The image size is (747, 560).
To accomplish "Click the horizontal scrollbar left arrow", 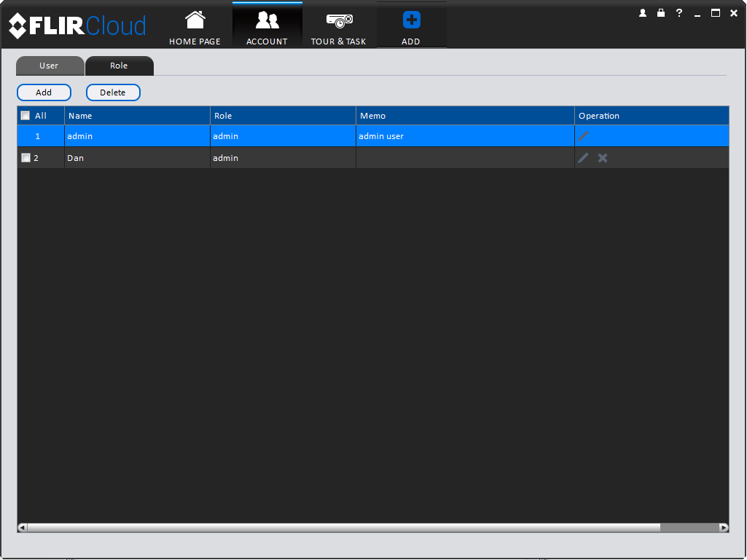I will 23,528.
